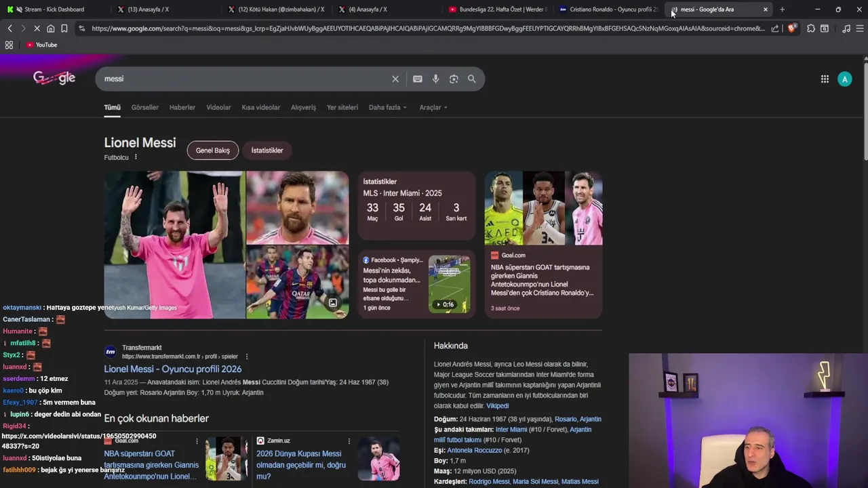The image size is (868, 488).
Task: Open the MLS Inter Miami 2025 statistics card
Action: (x=416, y=205)
